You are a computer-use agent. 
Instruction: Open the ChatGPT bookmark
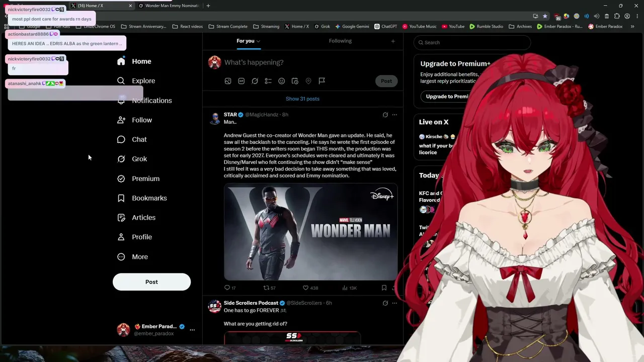386,27
